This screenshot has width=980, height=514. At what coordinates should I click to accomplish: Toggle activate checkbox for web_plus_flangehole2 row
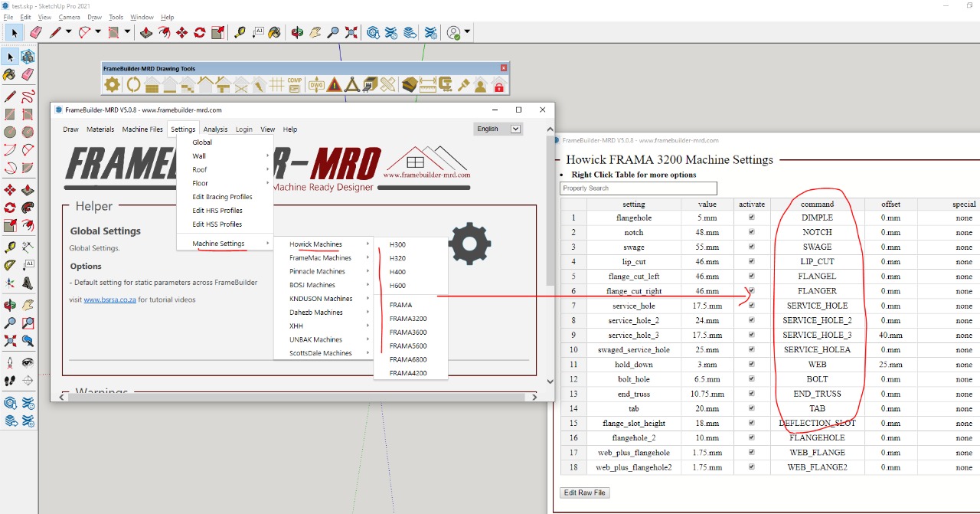point(751,467)
